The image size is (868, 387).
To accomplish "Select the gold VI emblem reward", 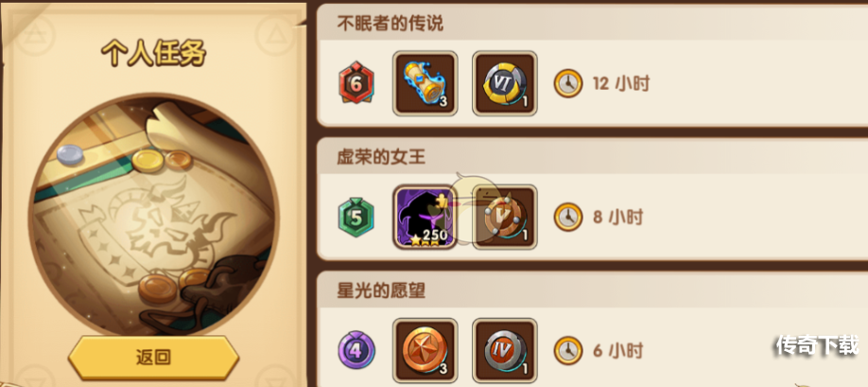I will (505, 83).
